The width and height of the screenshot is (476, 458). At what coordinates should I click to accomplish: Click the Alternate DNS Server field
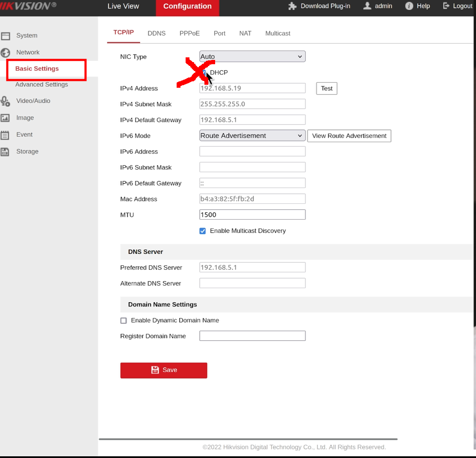coord(252,283)
